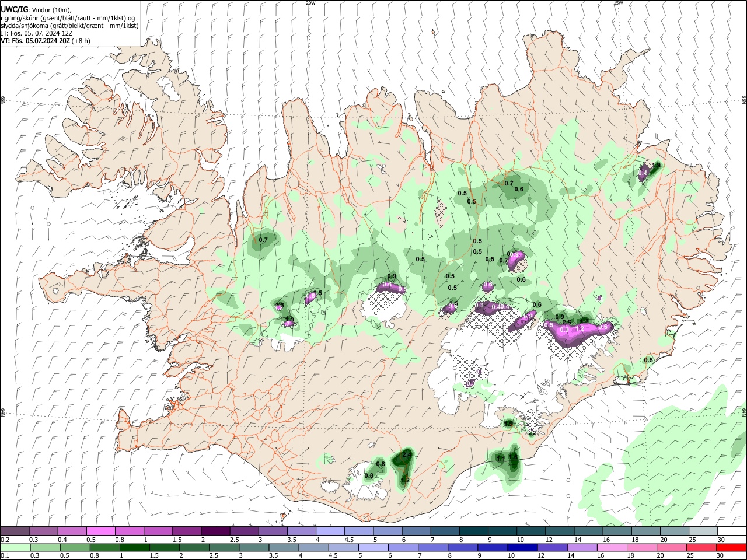747x560 pixels.
Task: Click the '0.2' label in the snow legend
Action: (5, 540)
